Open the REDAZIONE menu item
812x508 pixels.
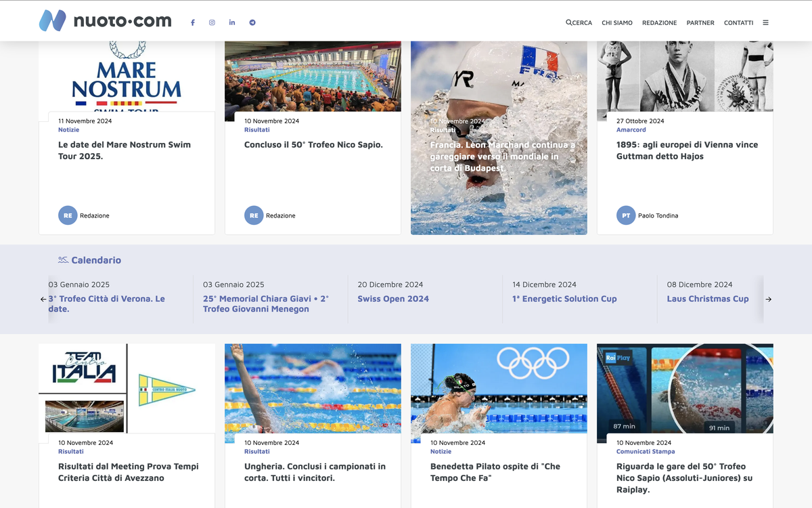coord(660,22)
